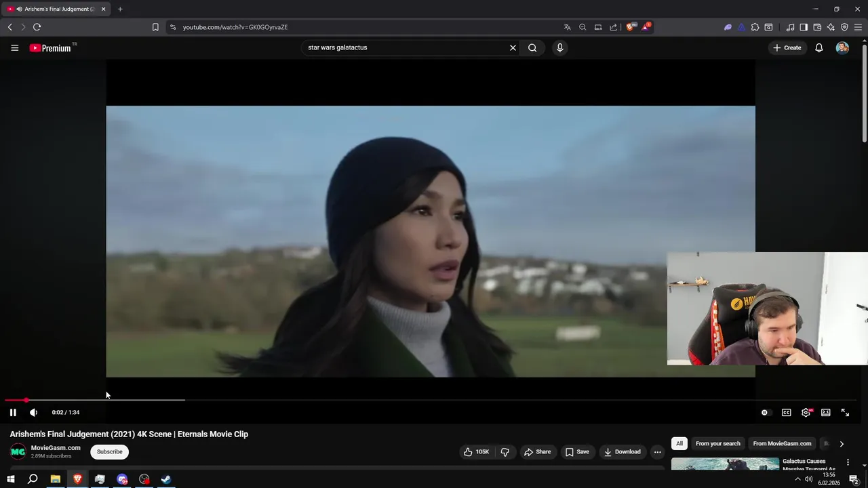Show hidden system tray icons

797,479
